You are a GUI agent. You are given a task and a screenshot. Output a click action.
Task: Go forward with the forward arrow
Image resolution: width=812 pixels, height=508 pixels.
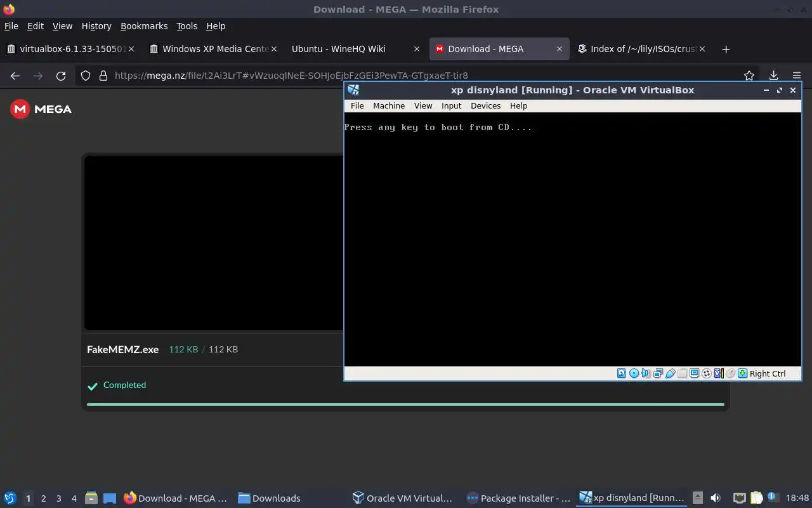(x=38, y=76)
